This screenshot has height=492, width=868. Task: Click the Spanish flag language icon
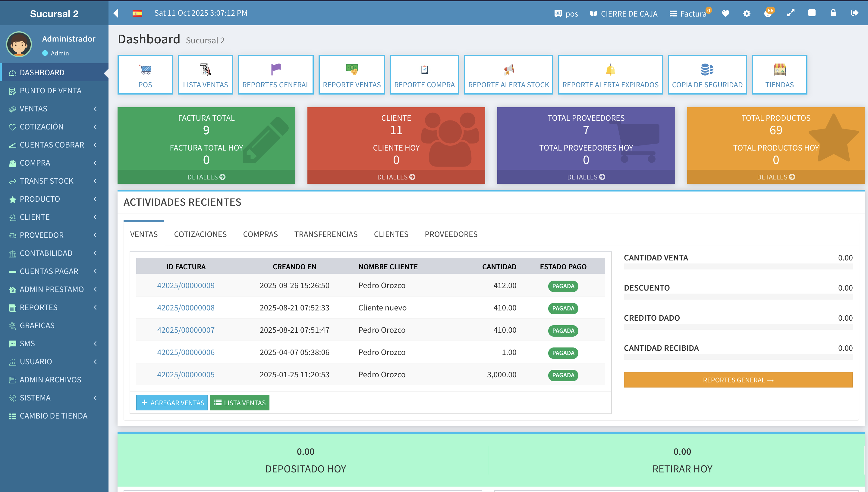137,14
